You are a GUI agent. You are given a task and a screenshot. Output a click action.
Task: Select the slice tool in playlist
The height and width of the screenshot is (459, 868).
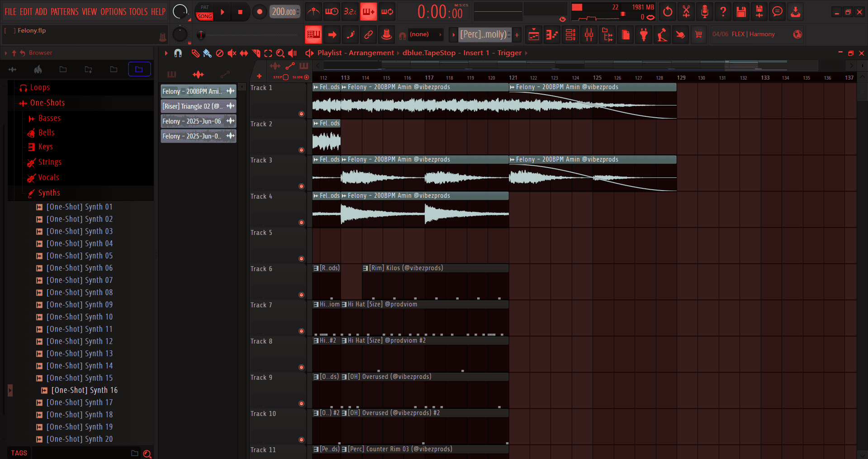pos(256,53)
